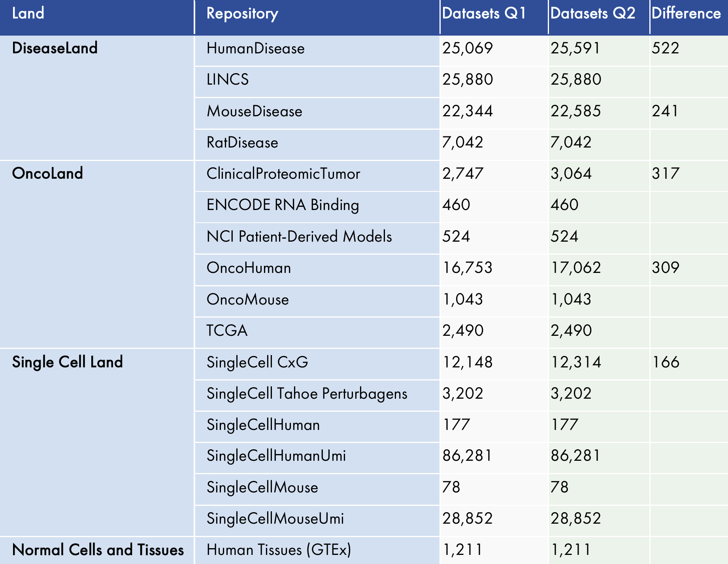Screen dimensions: 728x564
Task: Select the "TCGA" repository name
Action: pos(227,331)
